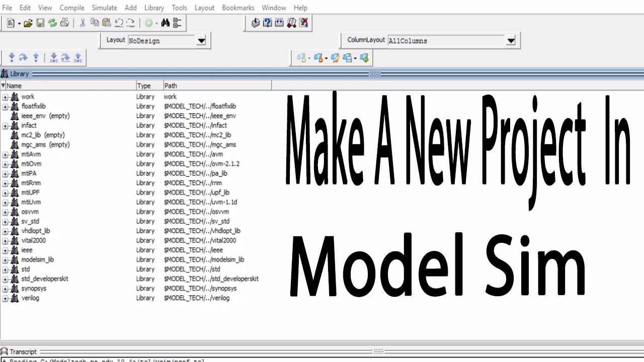This screenshot has width=644, height=362.
Task: Click the Break simulation icon with red wheels
Action: (x=292, y=23)
